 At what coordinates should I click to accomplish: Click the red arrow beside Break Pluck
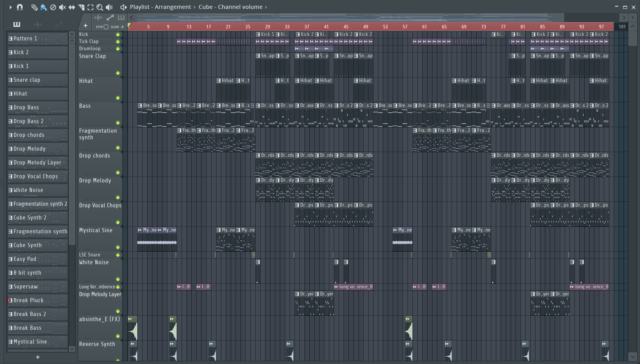(9, 300)
